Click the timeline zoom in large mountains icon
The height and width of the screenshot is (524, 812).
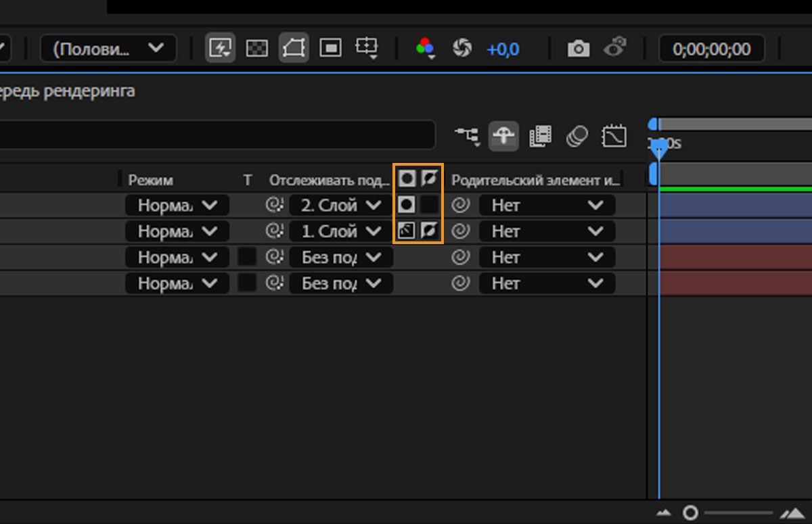(791, 513)
